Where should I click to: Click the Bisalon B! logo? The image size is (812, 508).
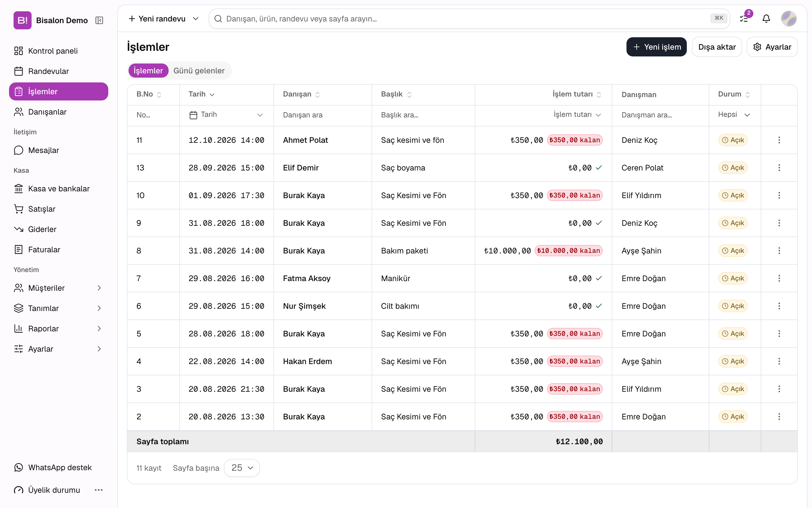tap(22, 20)
